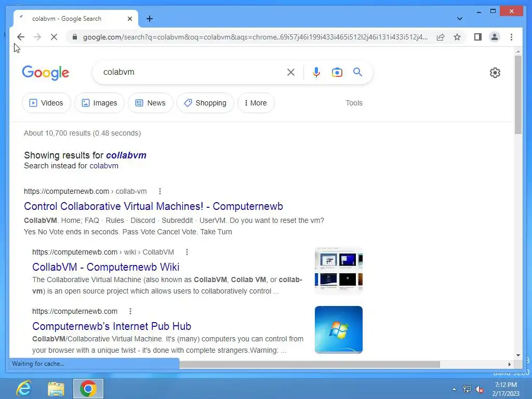
Task: Open a new tab with plus
Action: [150, 19]
